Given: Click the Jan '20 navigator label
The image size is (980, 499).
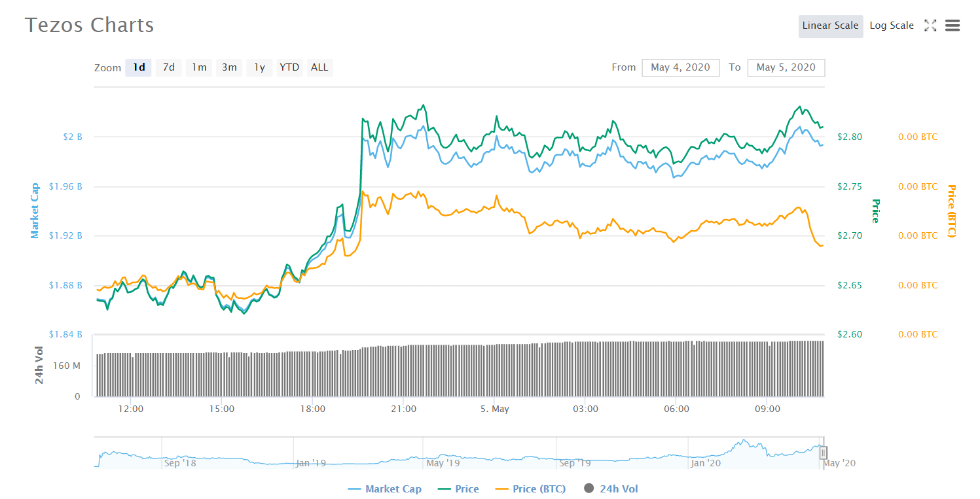Looking at the screenshot, I should click(x=706, y=463).
